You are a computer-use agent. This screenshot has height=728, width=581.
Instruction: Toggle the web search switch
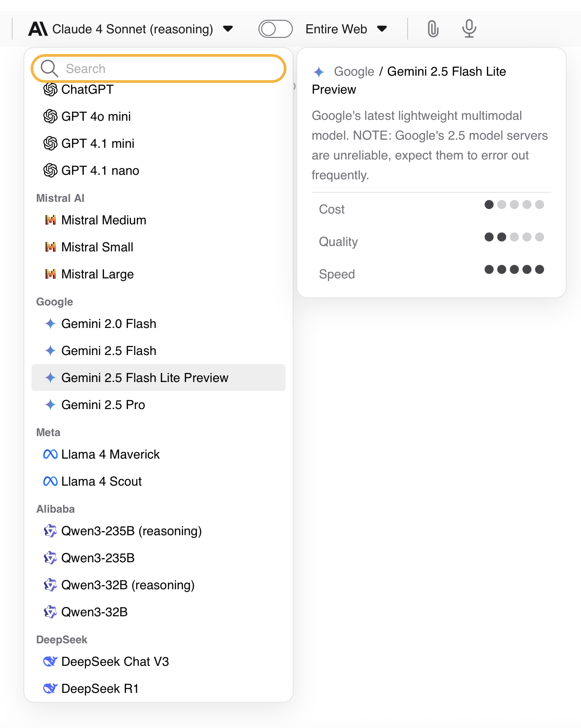(x=275, y=29)
